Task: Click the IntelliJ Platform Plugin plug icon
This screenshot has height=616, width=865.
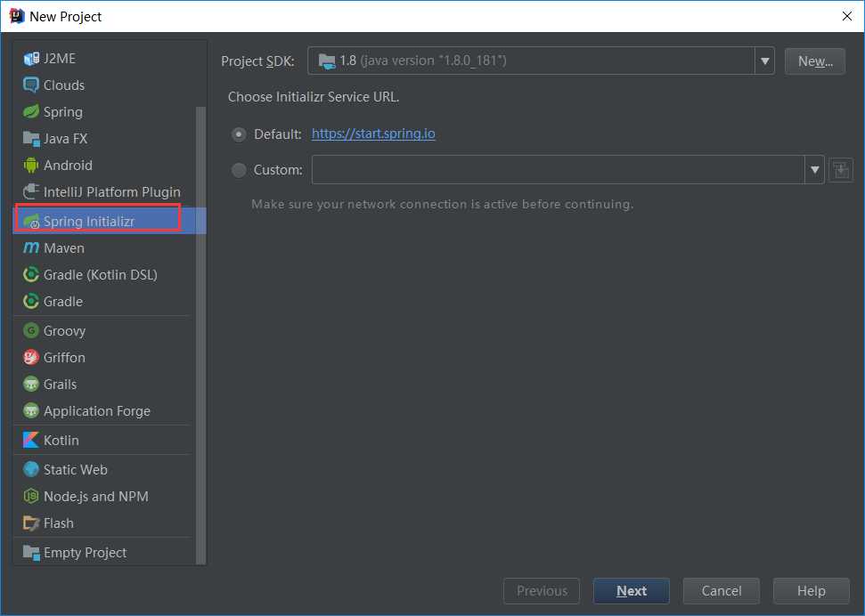Action: tap(31, 191)
